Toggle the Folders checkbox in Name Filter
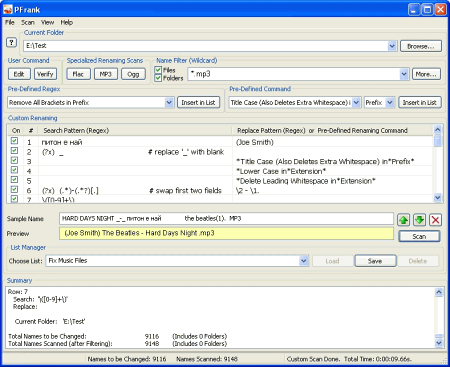Viewport: 450px width, 367px height. 158,78
